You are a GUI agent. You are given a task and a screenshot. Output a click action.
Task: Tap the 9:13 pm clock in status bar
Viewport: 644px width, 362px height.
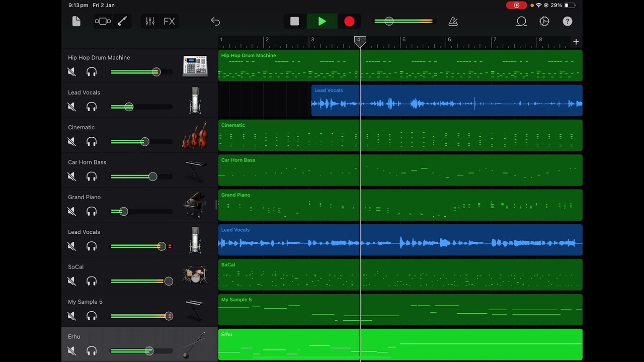point(78,5)
